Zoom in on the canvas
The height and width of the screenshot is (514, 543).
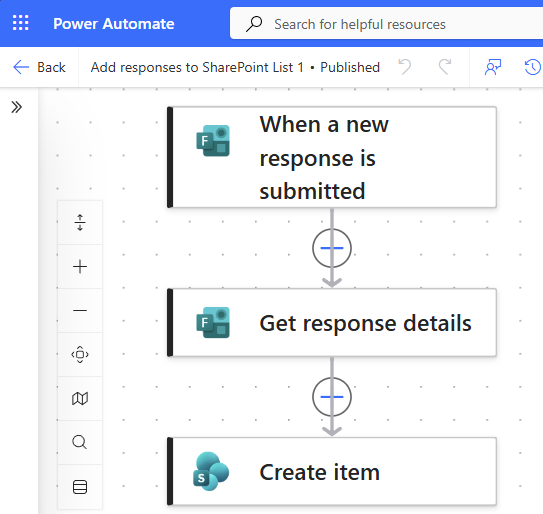click(80, 266)
